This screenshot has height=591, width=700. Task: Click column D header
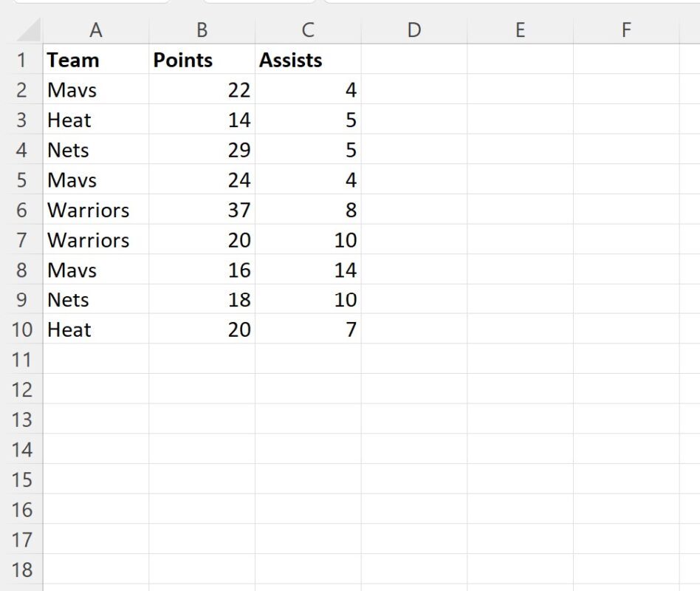pyautogui.click(x=414, y=30)
